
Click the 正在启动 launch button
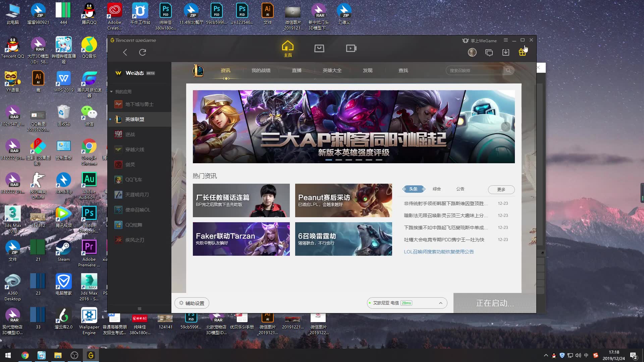coord(495,303)
